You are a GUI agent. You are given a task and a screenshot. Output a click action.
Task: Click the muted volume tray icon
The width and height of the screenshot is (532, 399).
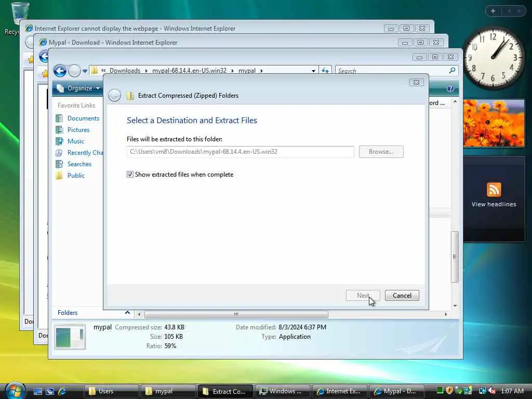(x=493, y=391)
